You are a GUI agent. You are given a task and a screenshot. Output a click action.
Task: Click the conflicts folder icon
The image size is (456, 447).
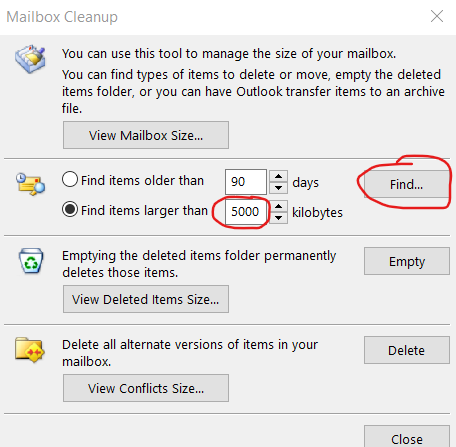click(29, 350)
